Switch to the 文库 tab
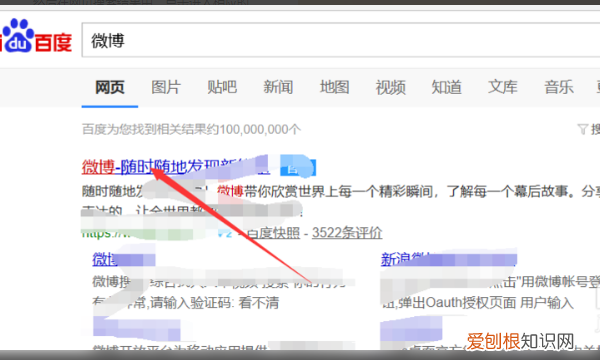600x360 pixels. click(x=503, y=87)
